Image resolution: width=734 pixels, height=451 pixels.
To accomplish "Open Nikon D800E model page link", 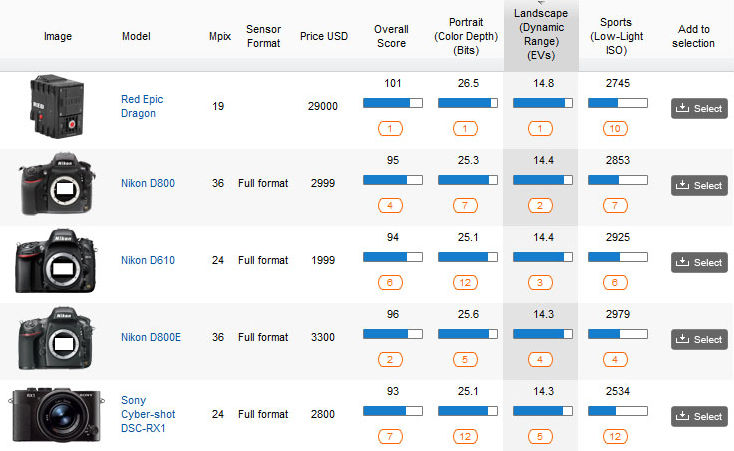I will pyautogui.click(x=151, y=337).
